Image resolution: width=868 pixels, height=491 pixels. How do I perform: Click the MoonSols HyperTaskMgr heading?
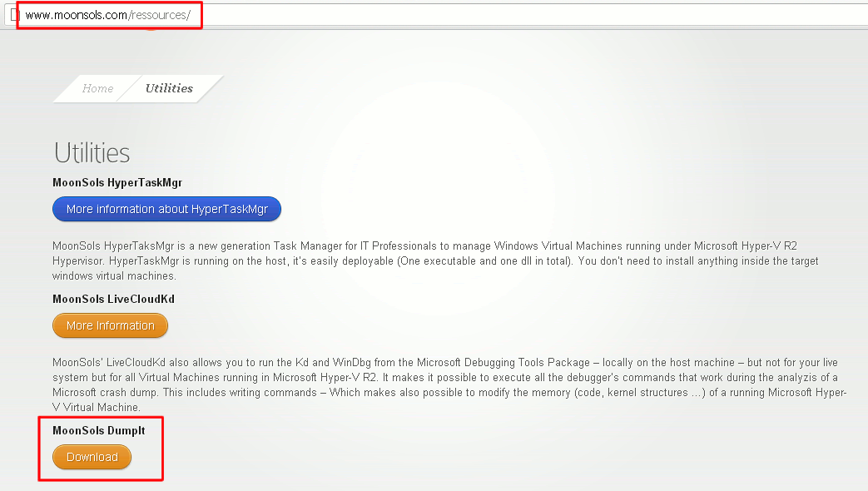(117, 182)
